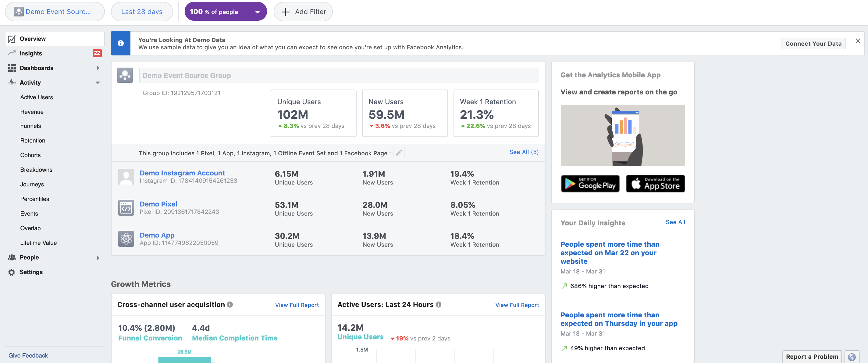The height and width of the screenshot is (363, 868).
Task: Click info icon beside Cross-channel user acquisition
Action: coord(230,305)
